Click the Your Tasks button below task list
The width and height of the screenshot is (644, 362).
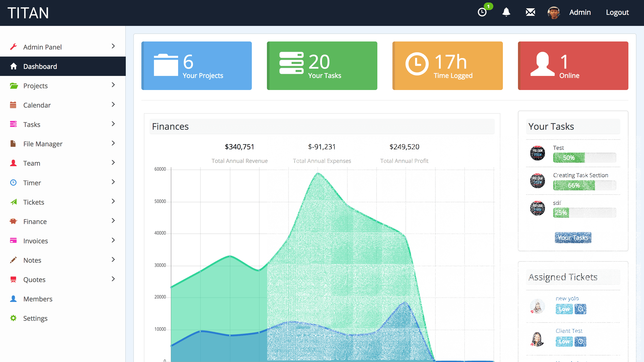pyautogui.click(x=573, y=238)
